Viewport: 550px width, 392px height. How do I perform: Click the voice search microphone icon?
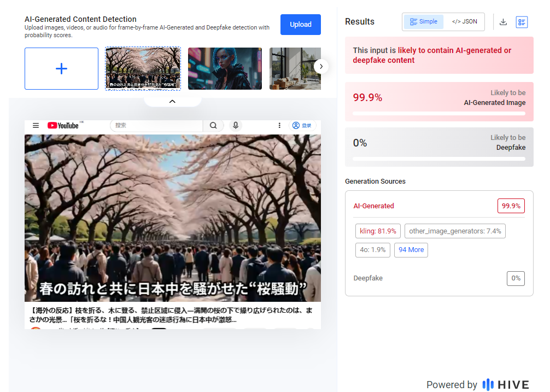tap(235, 125)
